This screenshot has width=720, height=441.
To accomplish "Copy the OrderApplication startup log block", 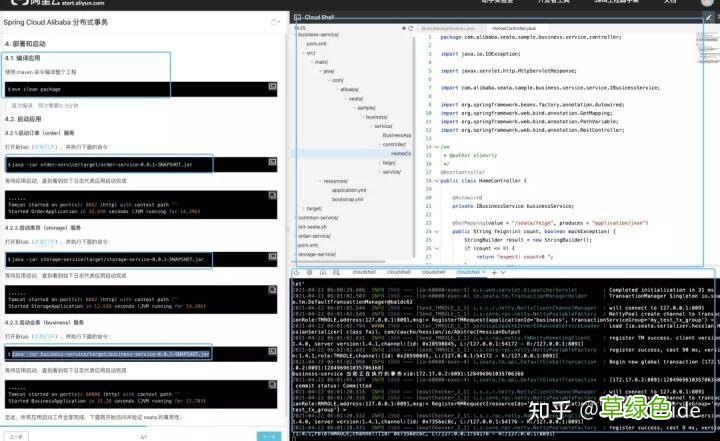I will (272, 196).
